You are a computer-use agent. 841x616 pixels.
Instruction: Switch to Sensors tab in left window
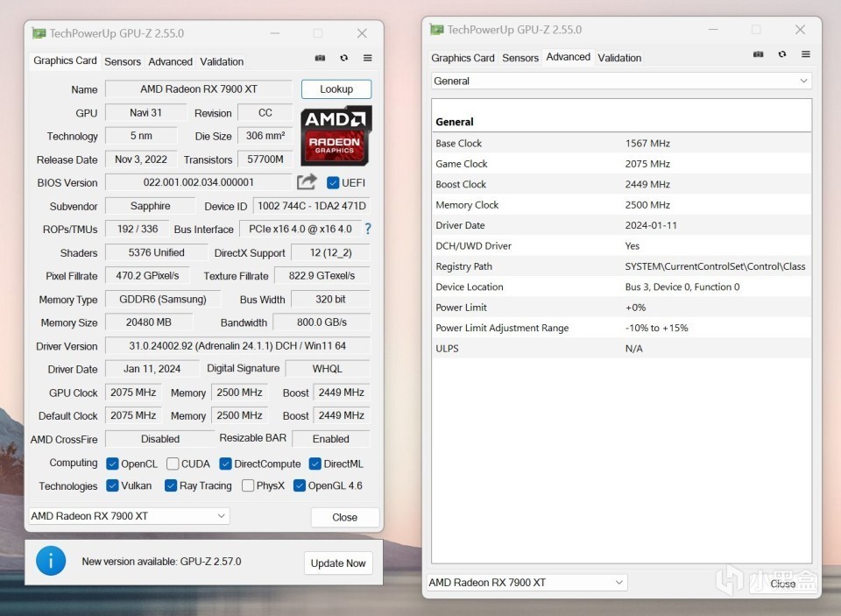(x=123, y=61)
